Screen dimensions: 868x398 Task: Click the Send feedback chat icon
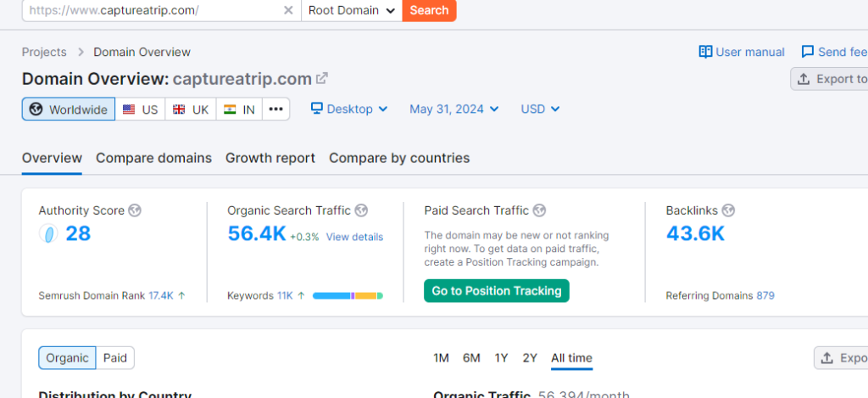808,52
